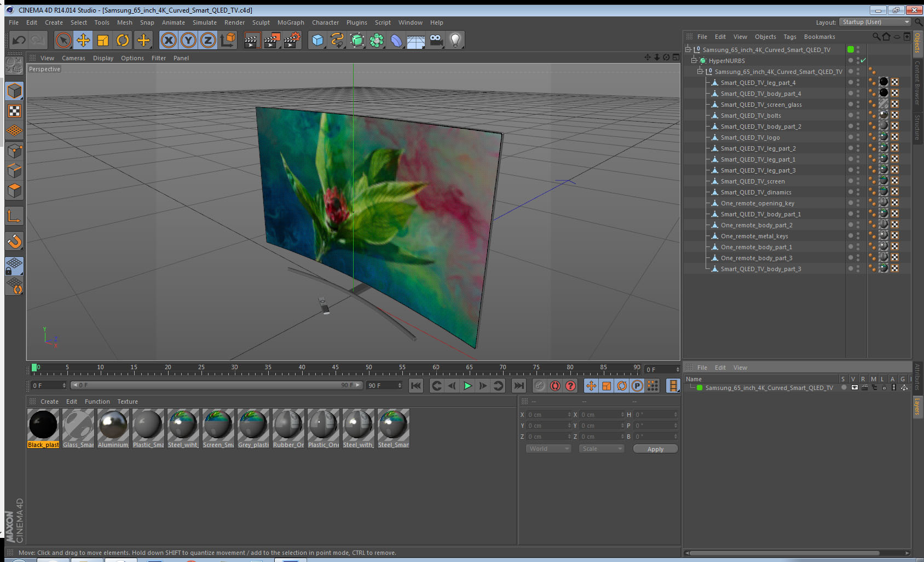Click the X position field
This screenshot has width=924, height=562.
[x=549, y=415]
